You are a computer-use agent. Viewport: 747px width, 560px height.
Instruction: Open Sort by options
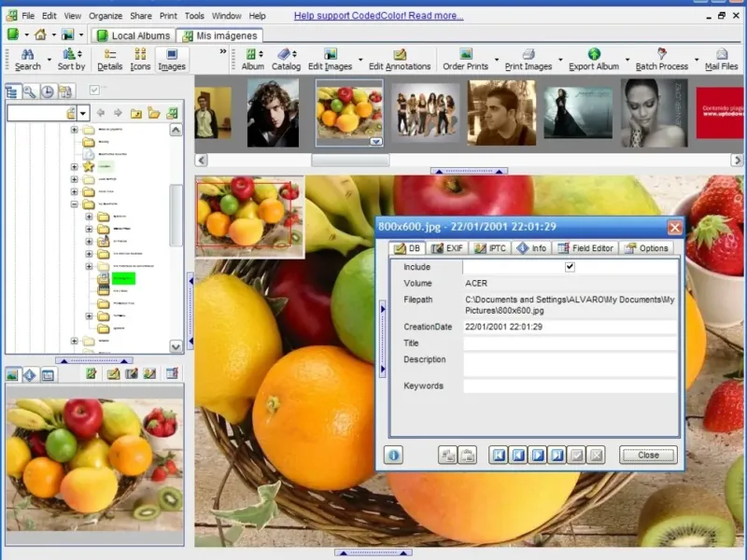72,60
